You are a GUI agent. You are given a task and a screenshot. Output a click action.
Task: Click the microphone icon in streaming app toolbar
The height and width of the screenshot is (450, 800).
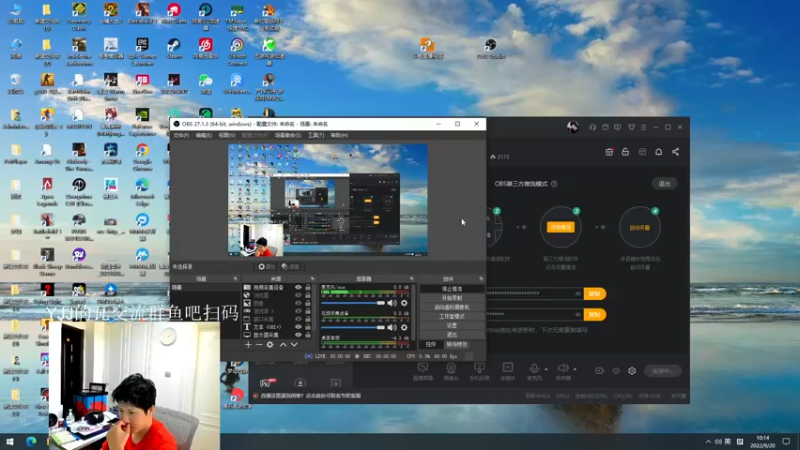534,368
